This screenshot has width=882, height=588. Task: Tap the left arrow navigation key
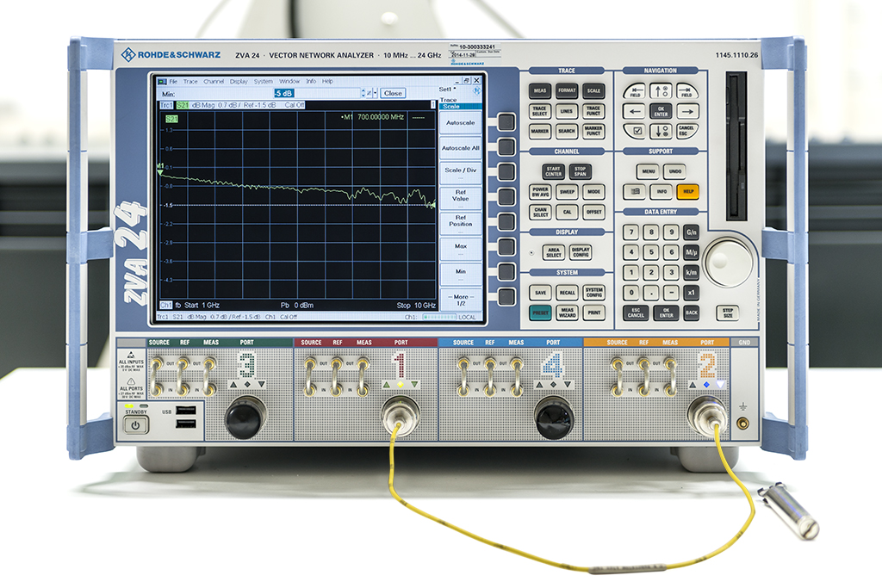pyautogui.click(x=635, y=111)
